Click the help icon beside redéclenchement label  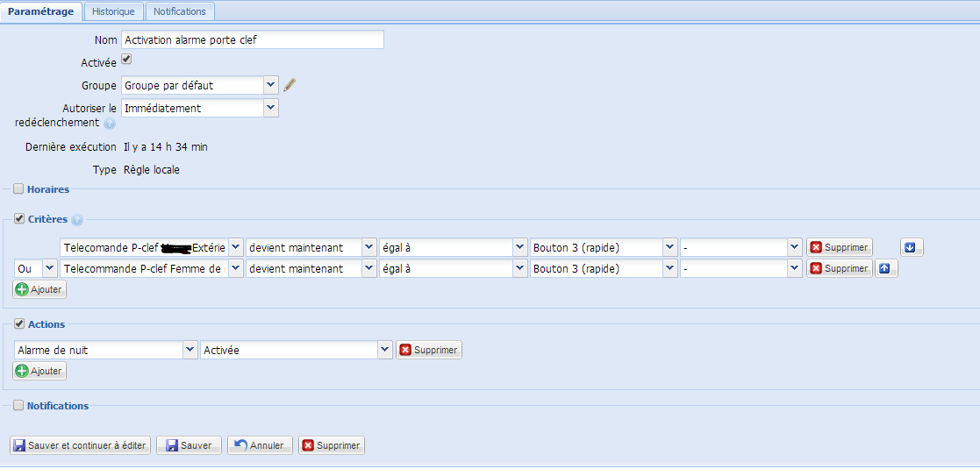click(x=110, y=124)
